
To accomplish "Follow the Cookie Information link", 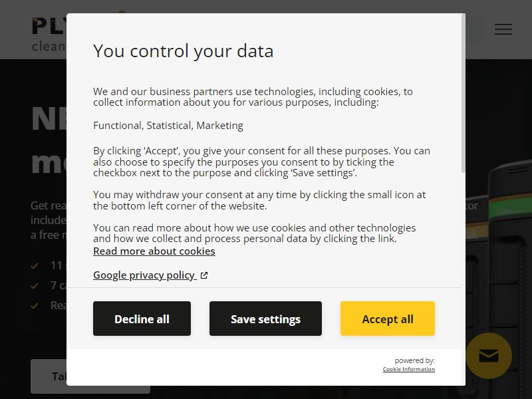I will [x=408, y=369].
